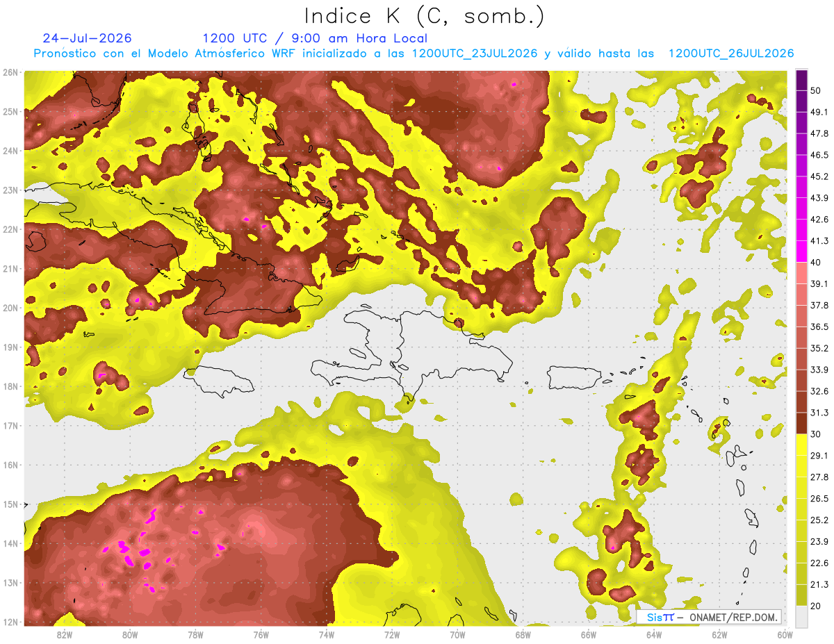Click the colorbar value '41.3'
The width and height of the screenshot is (834, 644).
[819, 241]
